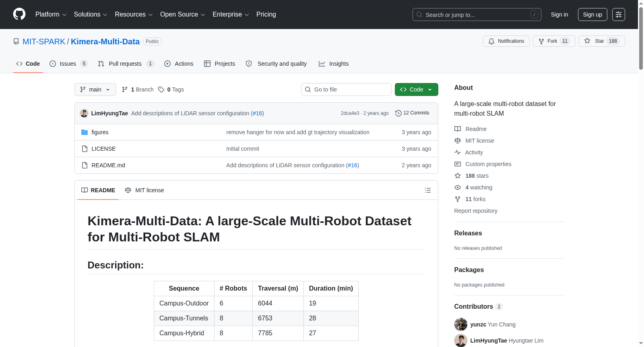Screen dimensions: 644x347
Task: Click the Sign in link
Action: [559, 15]
